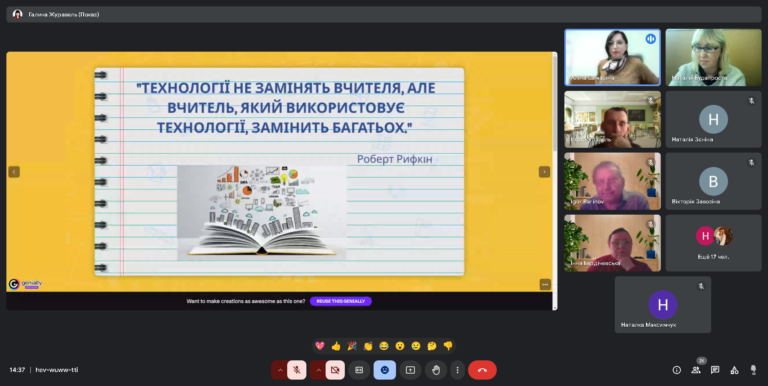Select the active speaker video tile
The height and width of the screenshot is (386, 768).
(612, 57)
